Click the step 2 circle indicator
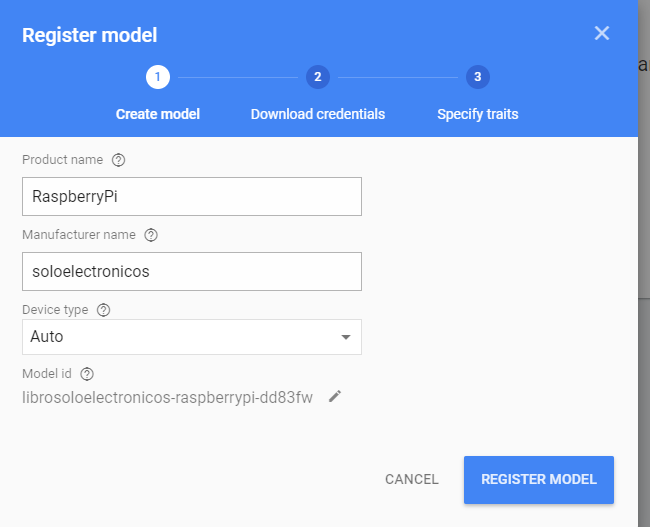This screenshot has height=527, width=650. click(x=317, y=77)
